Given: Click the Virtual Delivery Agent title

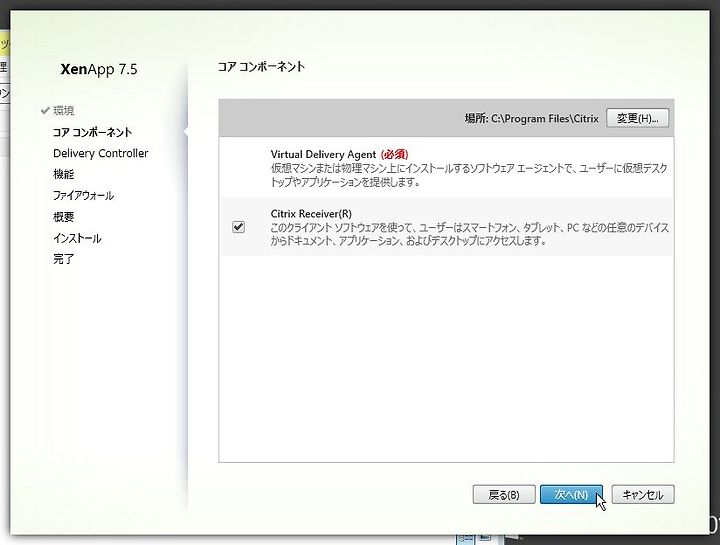Looking at the screenshot, I should click(x=323, y=155).
